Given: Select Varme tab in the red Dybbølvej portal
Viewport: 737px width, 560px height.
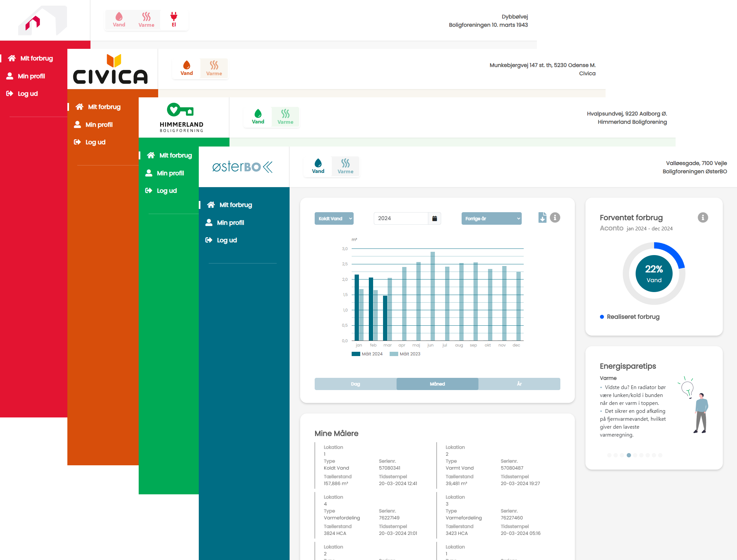Looking at the screenshot, I should (x=146, y=20).
